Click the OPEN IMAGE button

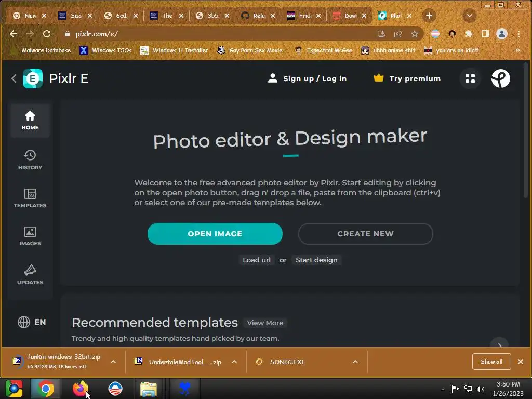point(215,234)
